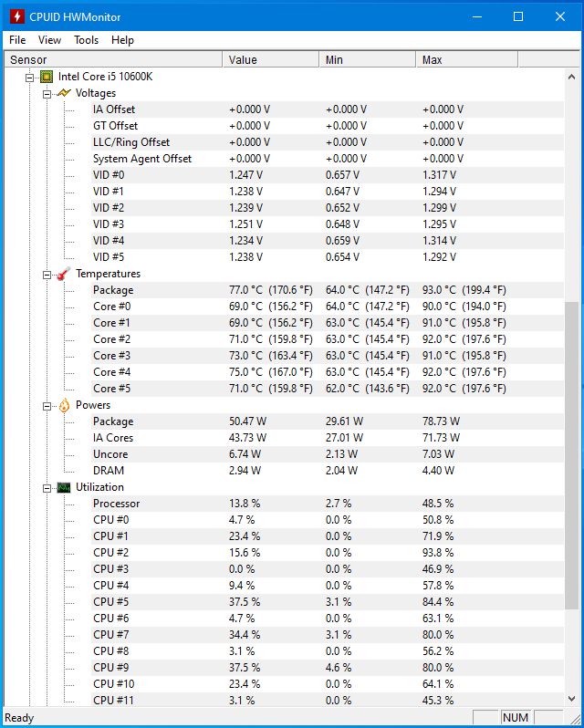Screen dimensions: 584x728
Task: Open the Tools menu
Action: tap(87, 40)
